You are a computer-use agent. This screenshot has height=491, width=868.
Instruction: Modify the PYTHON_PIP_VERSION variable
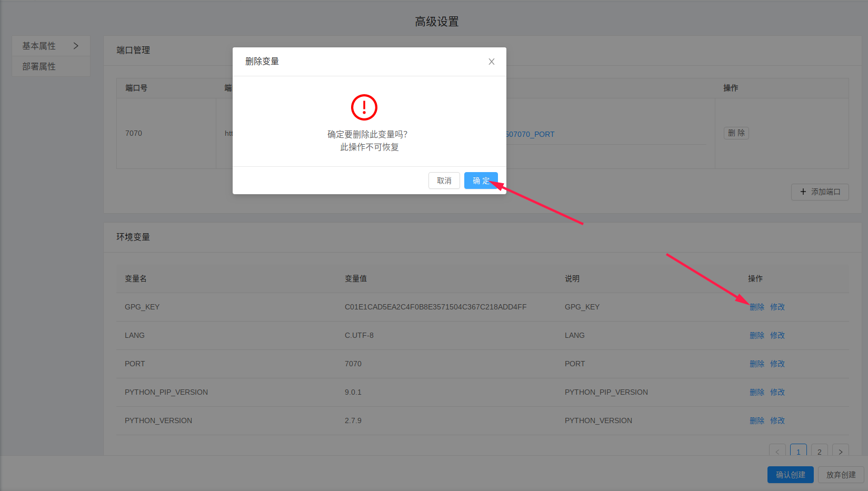777,392
